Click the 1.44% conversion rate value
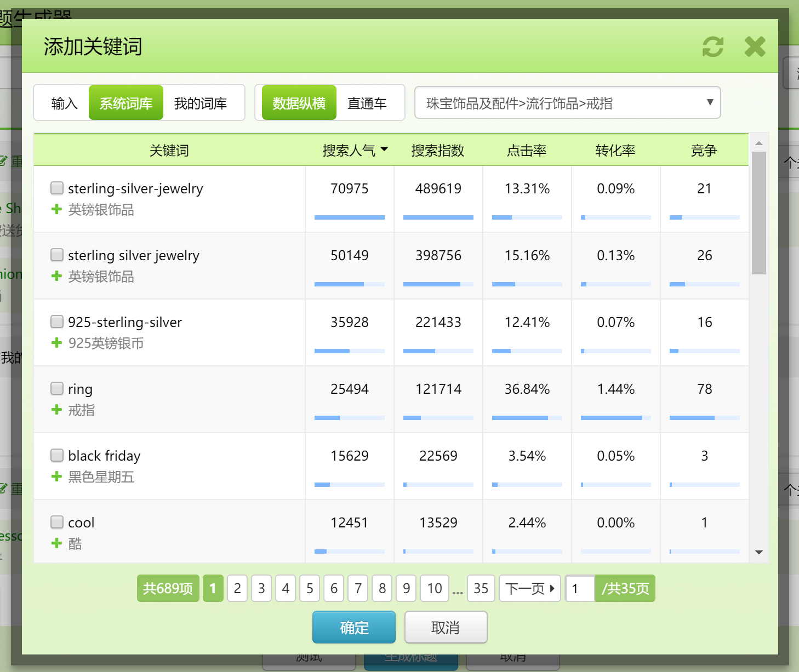Image resolution: width=799 pixels, height=672 pixels. pyautogui.click(x=616, y=389)
